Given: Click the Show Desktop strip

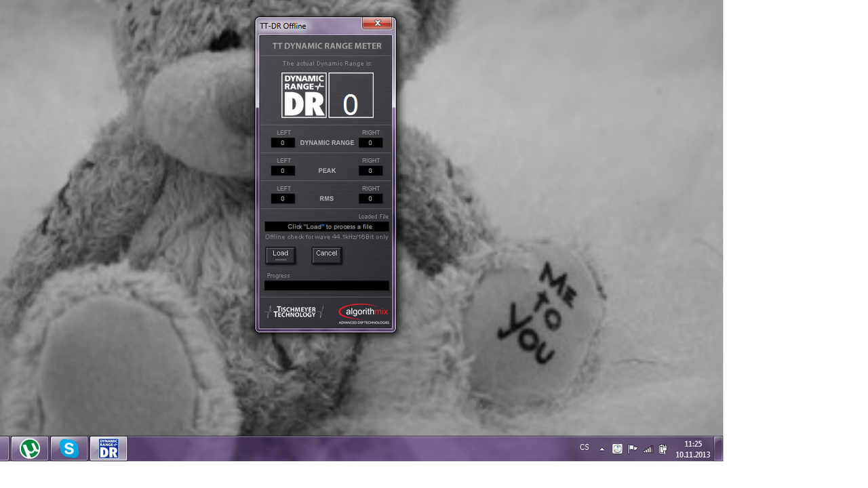Looking at the screenshot, I should 719,449.
